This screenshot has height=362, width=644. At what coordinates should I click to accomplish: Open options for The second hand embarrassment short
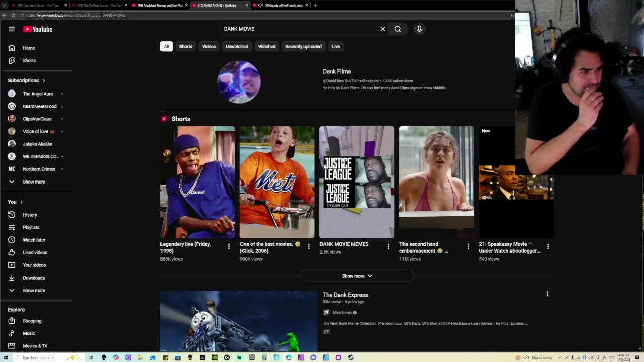468,246
